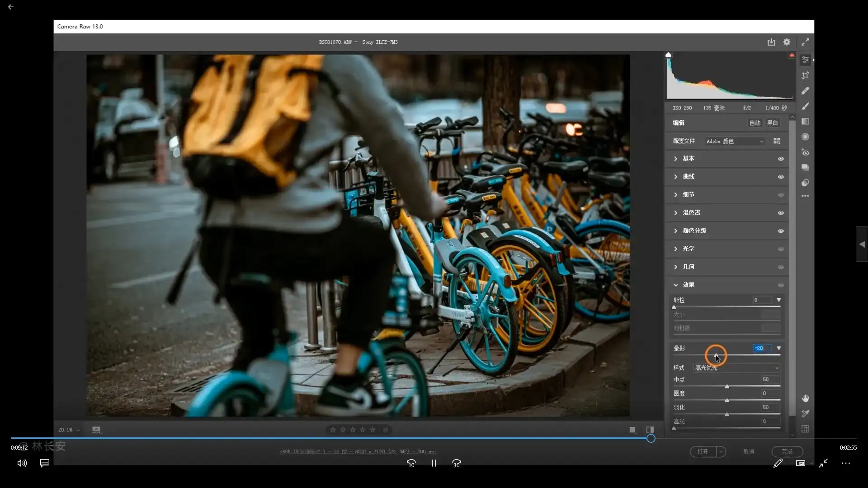This screenshot has height=488, width=868.
Task: Select the Graduated Filter tool
Action: [805, 122]
